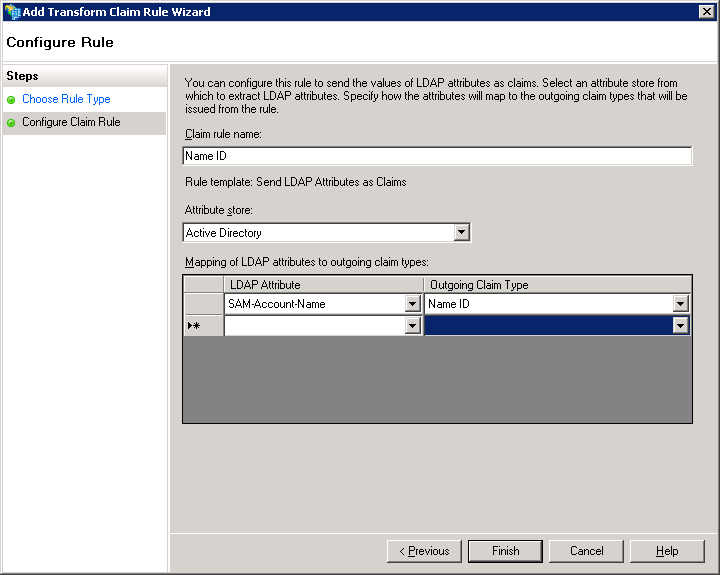
Task: Open the empty LDAP attribute dropdown in the new row
Action: pyautogui.click(x=412, y=326)
